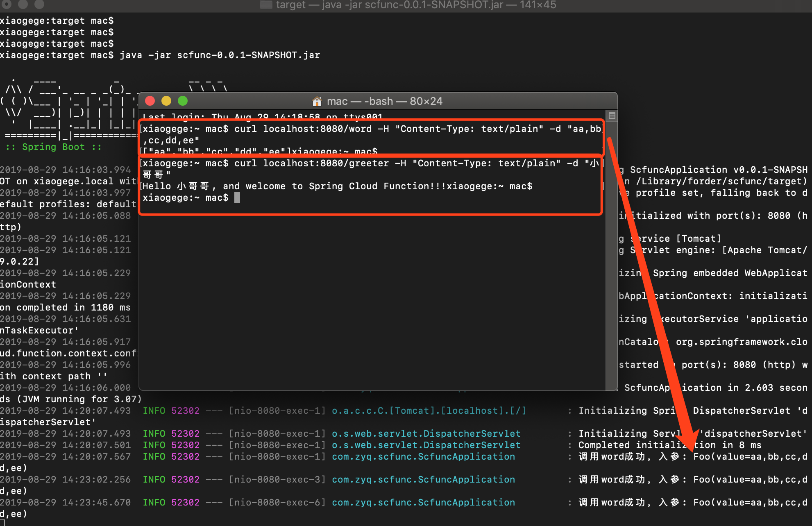Click the blinking cursor at the mac$ prompt
This screenshot has width=812, height=526.
click(238, 197)
